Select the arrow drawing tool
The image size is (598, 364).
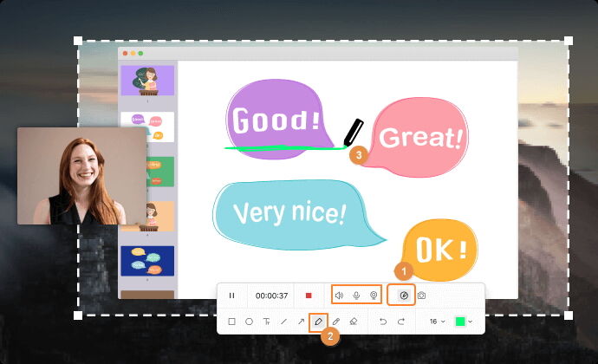pos(302,322)
